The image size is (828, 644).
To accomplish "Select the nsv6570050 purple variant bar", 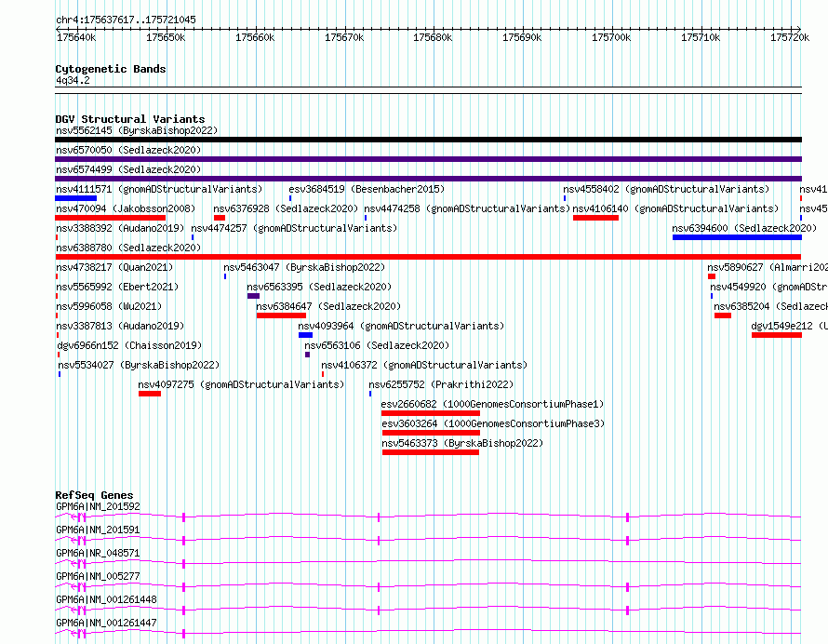I will tap(428, 159).
